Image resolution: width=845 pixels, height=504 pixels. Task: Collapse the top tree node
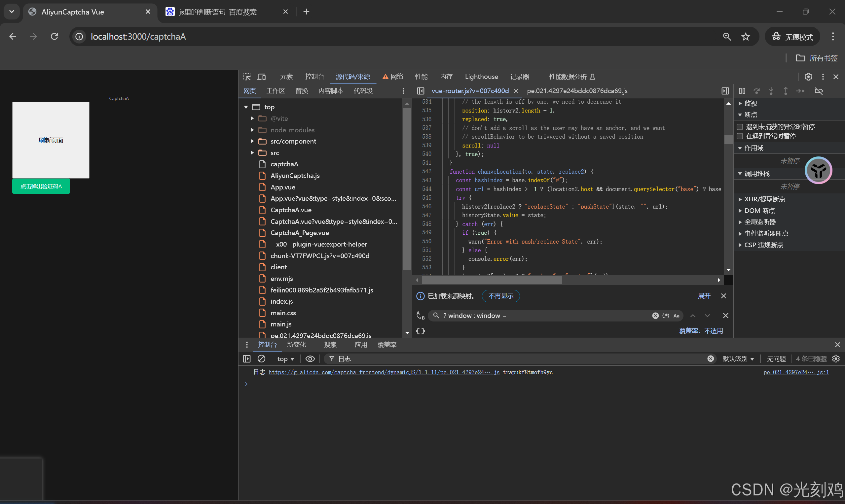click(246, 107)
